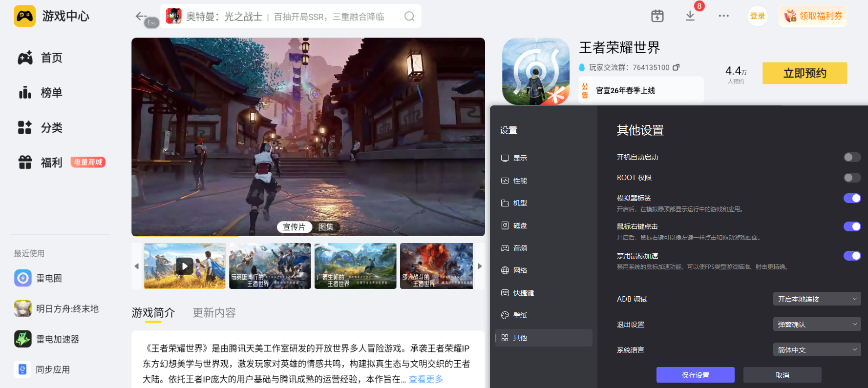Click 查看更多 link in game intro
The height and width of the screenshot is (388, 868).
point(426,379)
